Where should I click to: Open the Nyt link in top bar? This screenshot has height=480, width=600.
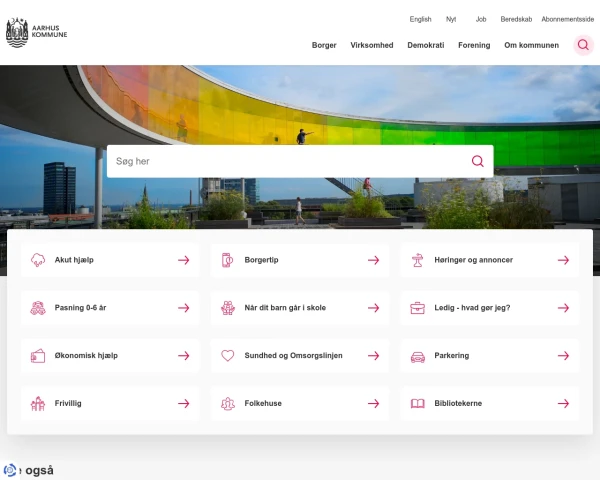451,20
